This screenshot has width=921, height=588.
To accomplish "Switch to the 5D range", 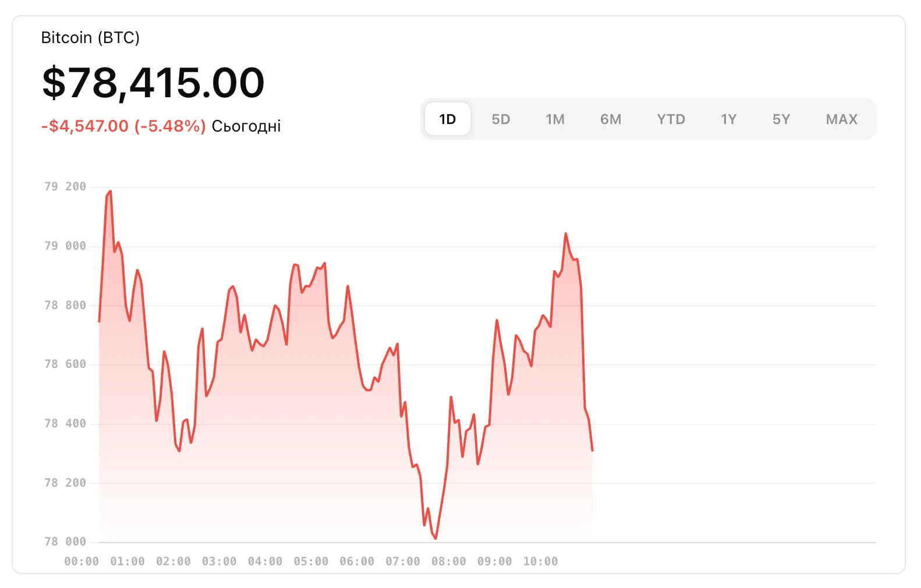I will (501, 119).
